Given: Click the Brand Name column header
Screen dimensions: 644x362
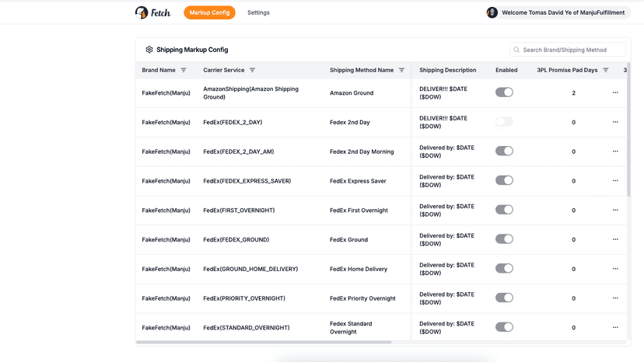Looking at the screenshot, I should pos(159,70).
